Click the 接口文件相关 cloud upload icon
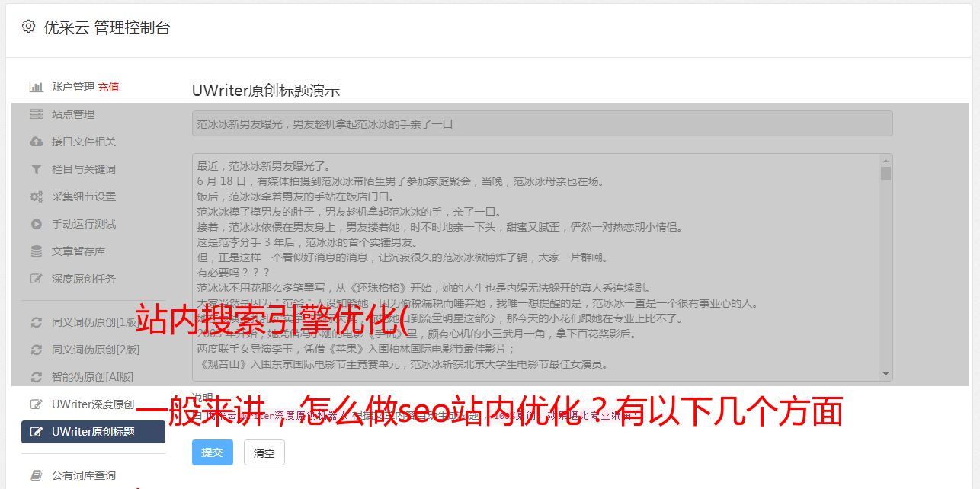Image resolution: width=980 pixels, height=489 pixels. [36, 142]
